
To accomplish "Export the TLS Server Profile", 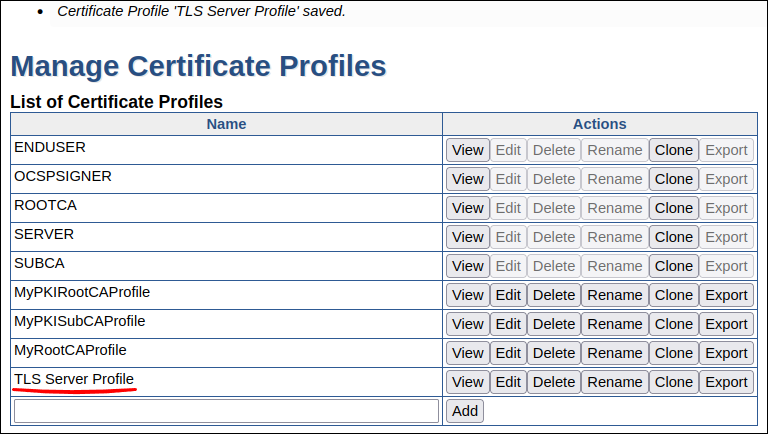I will pos(726,382).
